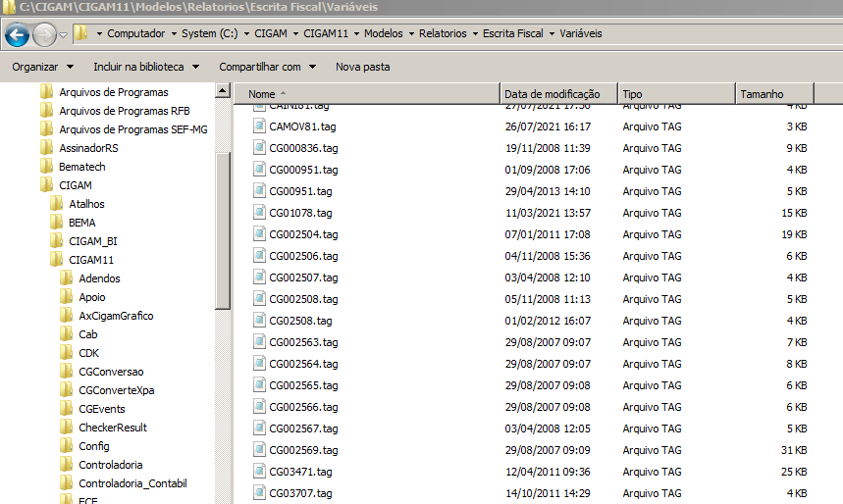This screenshot has width=843, height=504.
Task: Open the Computador breadcrumb dropdown arrow
Action: [99, 34]
